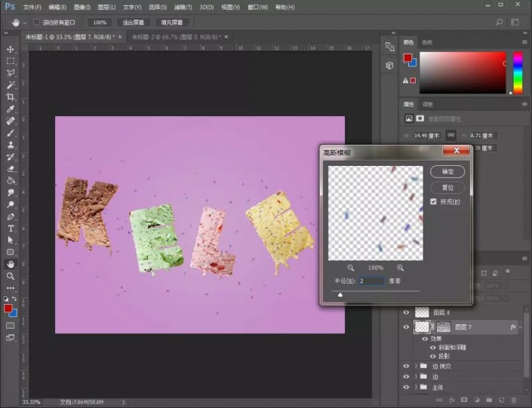Click the Gaussian Blur radius slider handle

[340, 295]
